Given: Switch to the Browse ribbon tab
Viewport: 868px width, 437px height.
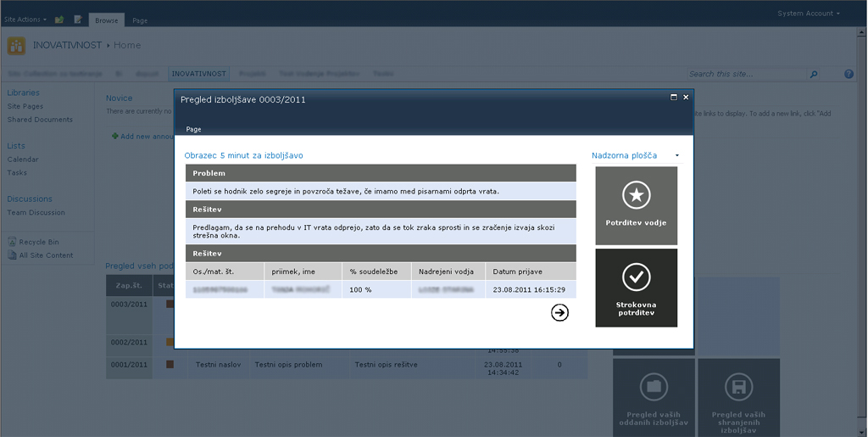Looking at the screenshot, I should click(107, 20).
